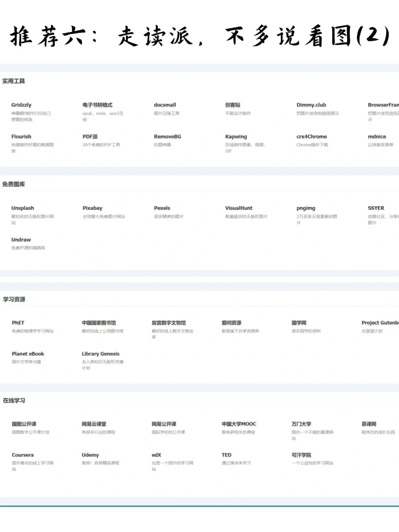This screenshot has height=532, width=399.
Task: Open the Pexels link
Action: pos(162,208)
